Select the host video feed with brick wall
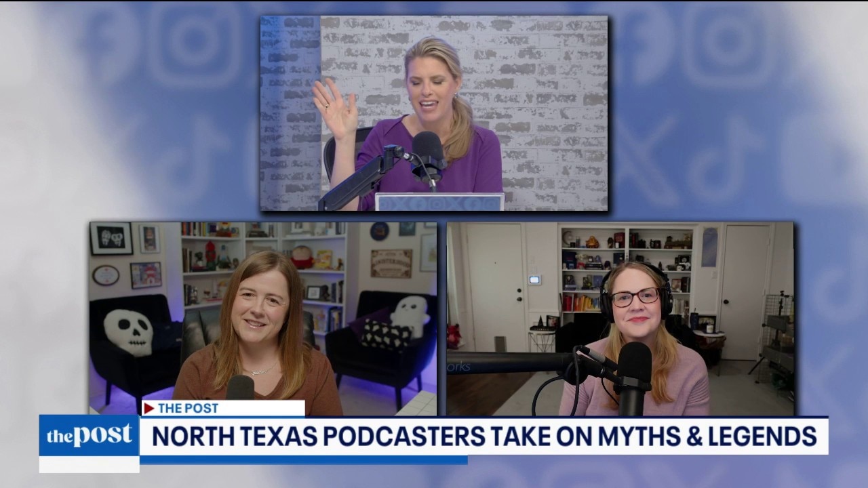 tap(434, 113)
